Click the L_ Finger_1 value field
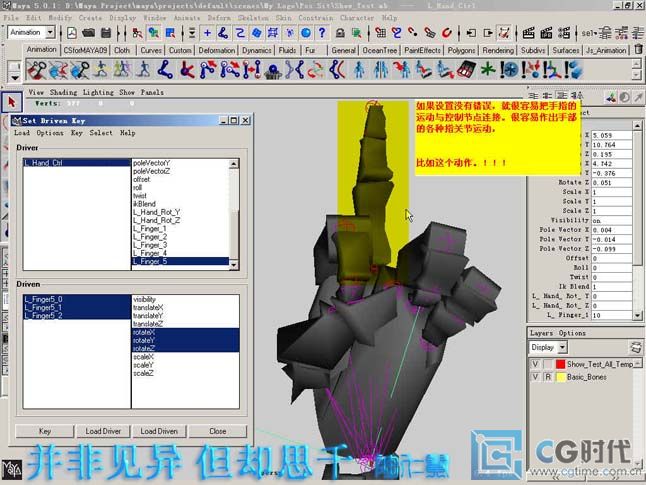The image size is (646, 485). (612, 316)
